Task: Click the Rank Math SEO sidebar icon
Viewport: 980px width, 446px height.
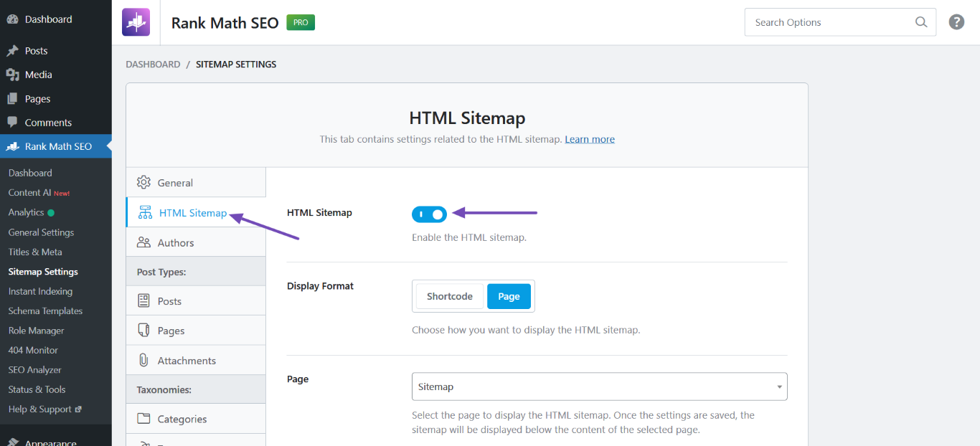Action: 12,146
